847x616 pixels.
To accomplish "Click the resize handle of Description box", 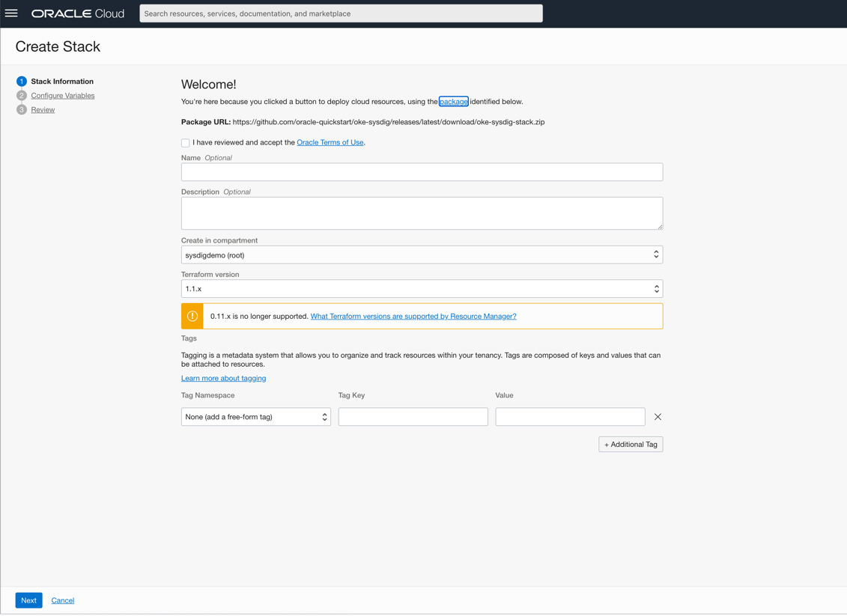I will pos(660,227).
